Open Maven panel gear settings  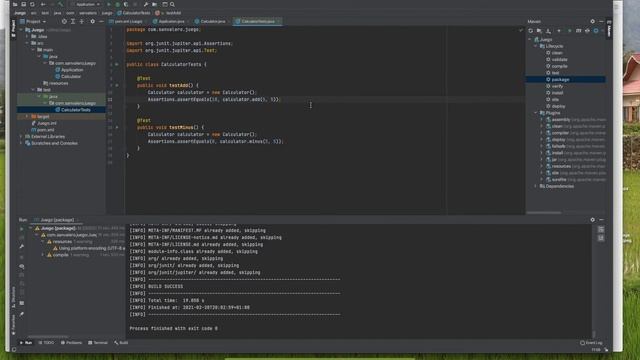592,21
